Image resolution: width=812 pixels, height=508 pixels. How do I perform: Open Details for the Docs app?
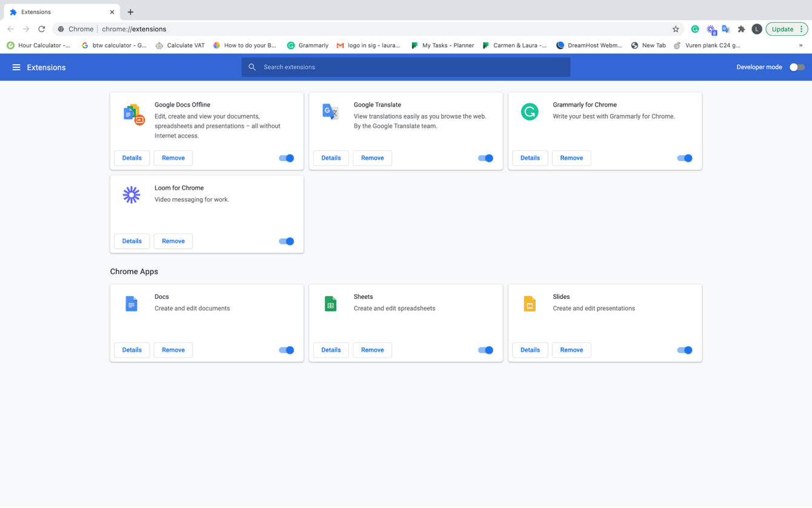132,350
